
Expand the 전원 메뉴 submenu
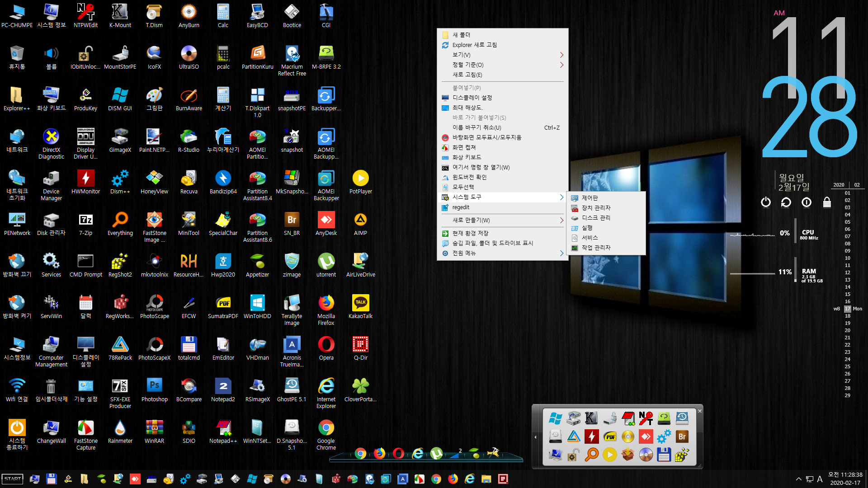tap(502, 253)
